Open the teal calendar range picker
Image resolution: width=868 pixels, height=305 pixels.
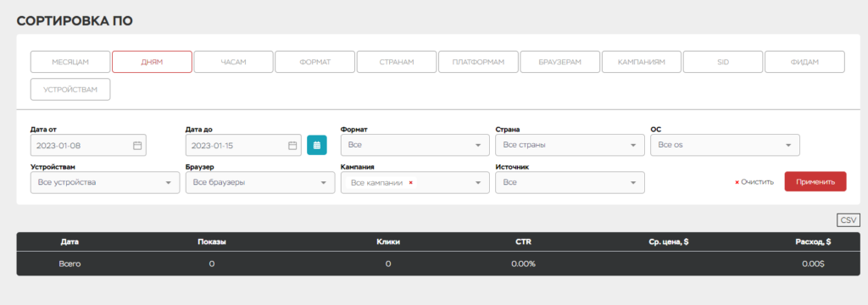pyautogui.click(x=317, y=145)
